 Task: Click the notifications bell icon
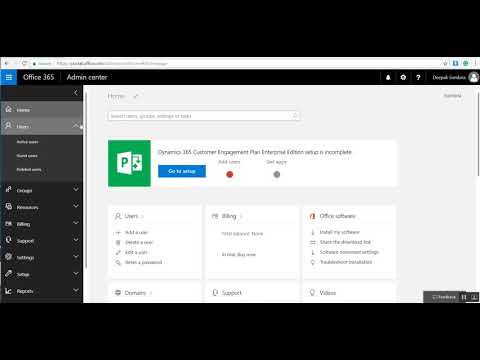click(388, 77)
